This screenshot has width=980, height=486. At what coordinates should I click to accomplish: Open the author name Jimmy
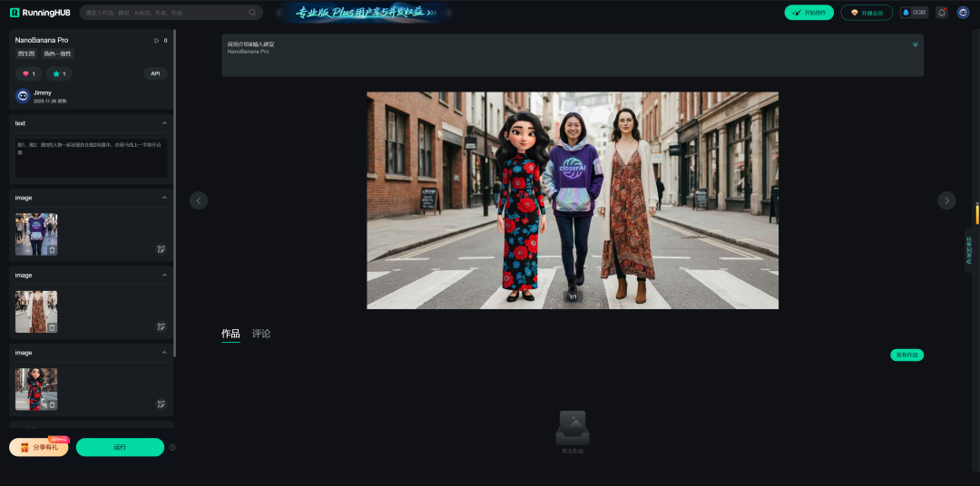click(43, 92)
